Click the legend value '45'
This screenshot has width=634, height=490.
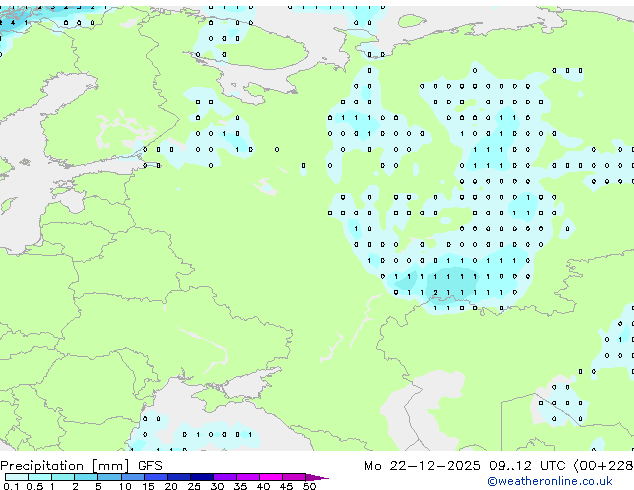click(x=286, y=486)
